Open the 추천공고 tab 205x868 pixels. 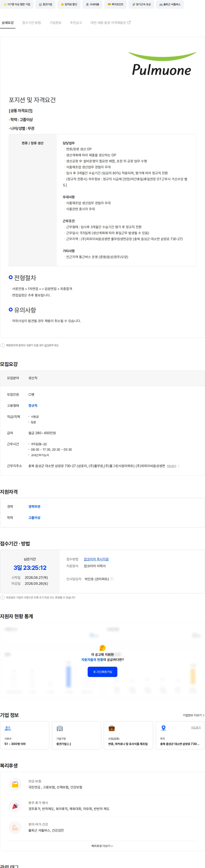pos(76,23)
